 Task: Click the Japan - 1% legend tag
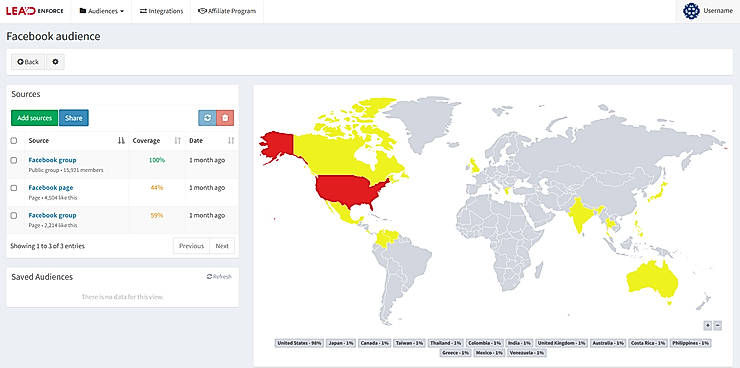(341, 343)
